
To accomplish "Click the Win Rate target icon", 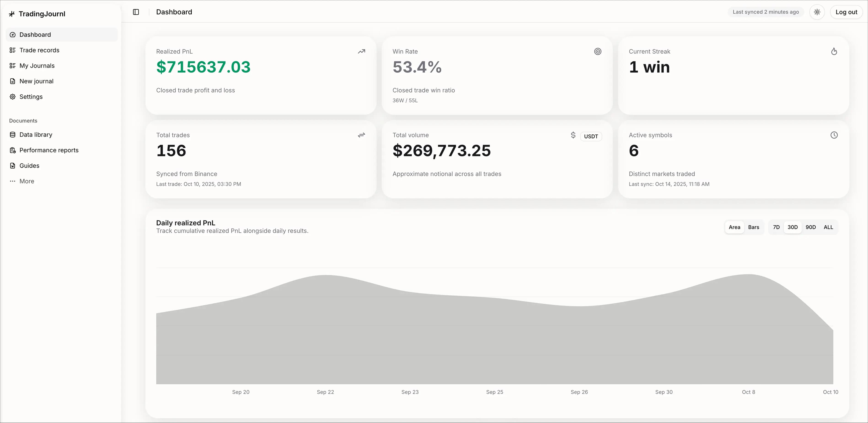I will click(x=597, y=51).
